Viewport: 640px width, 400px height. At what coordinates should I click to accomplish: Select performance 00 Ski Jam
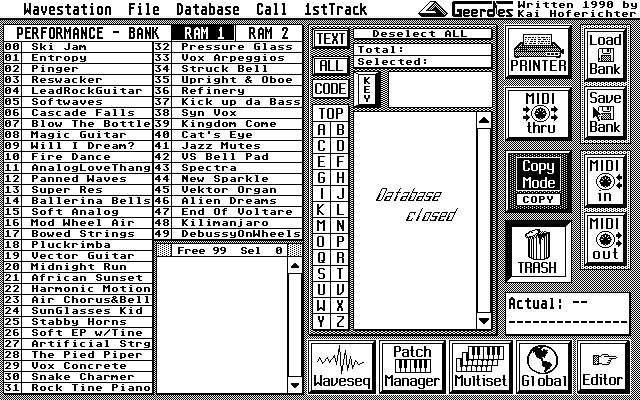(x=78, y=47)
